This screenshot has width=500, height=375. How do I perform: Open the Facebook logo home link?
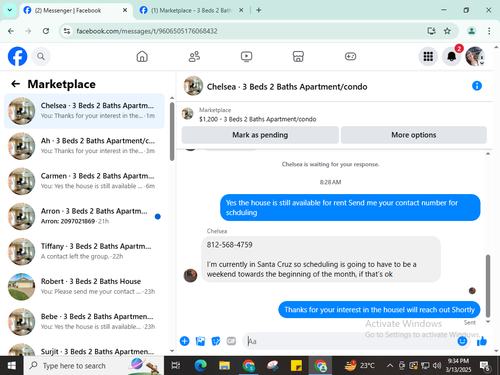(x=17, y=56)
